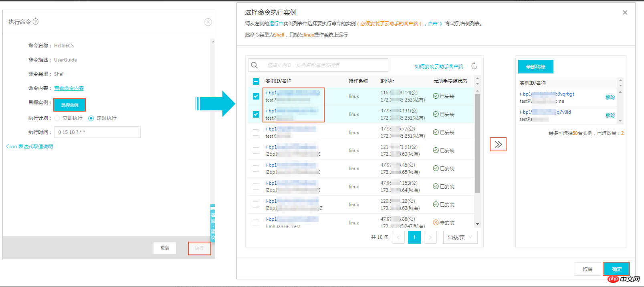The height and width of the screenshot is (287, 644).
Task: Click the 实例ID/名称 column header in the left table
Action: 279,81
